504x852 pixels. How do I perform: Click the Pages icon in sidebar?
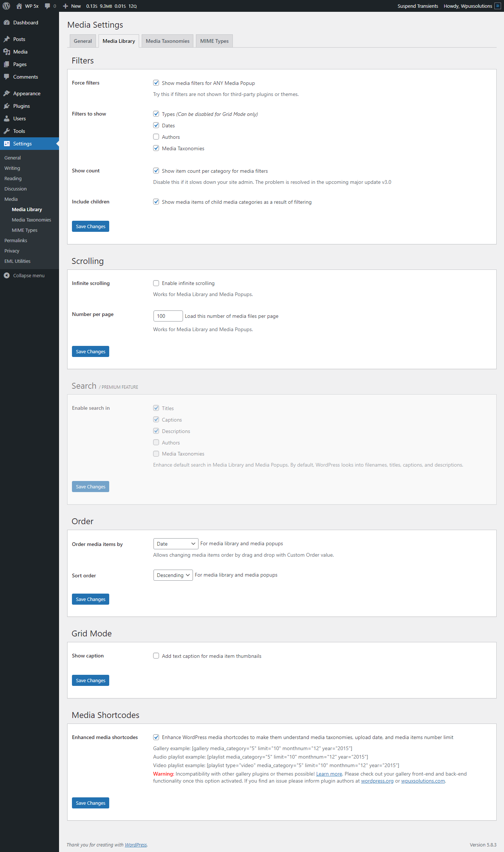[7, 64]
